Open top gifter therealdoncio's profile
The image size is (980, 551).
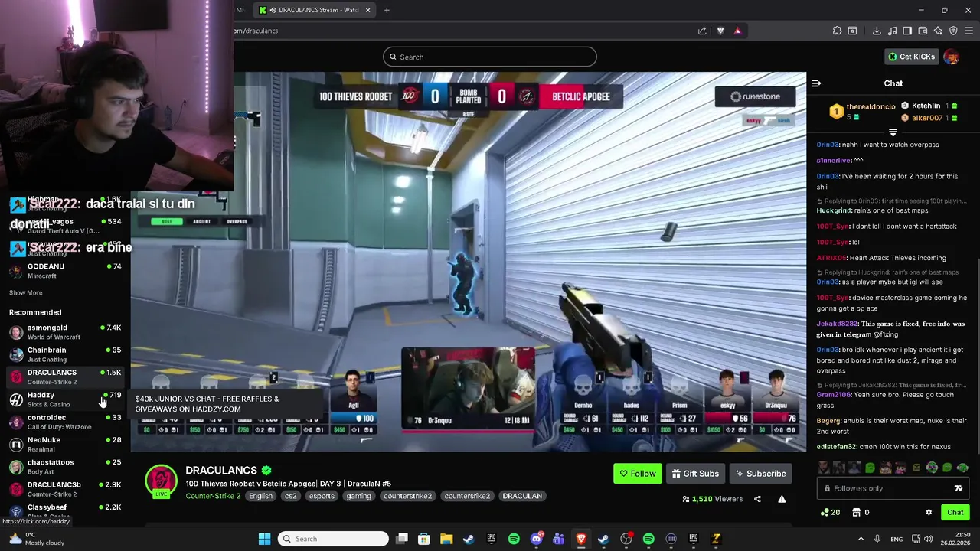pyautogui.click(x=871, y=106)
